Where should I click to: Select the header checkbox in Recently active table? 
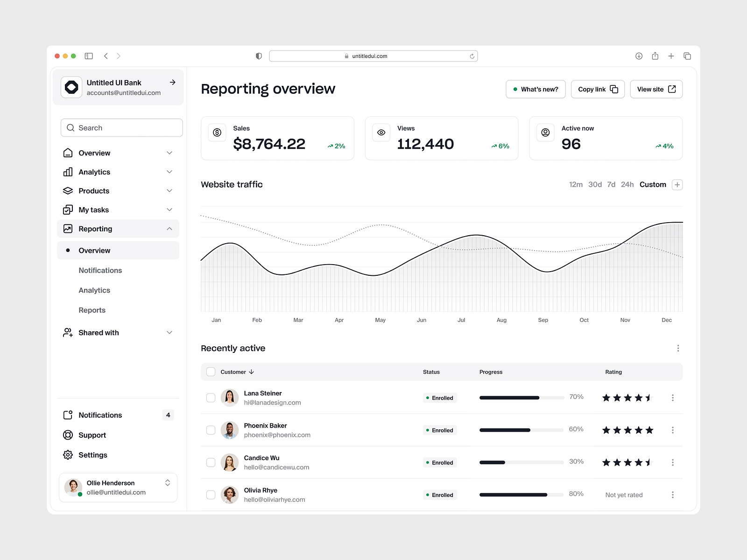point(211,371)
